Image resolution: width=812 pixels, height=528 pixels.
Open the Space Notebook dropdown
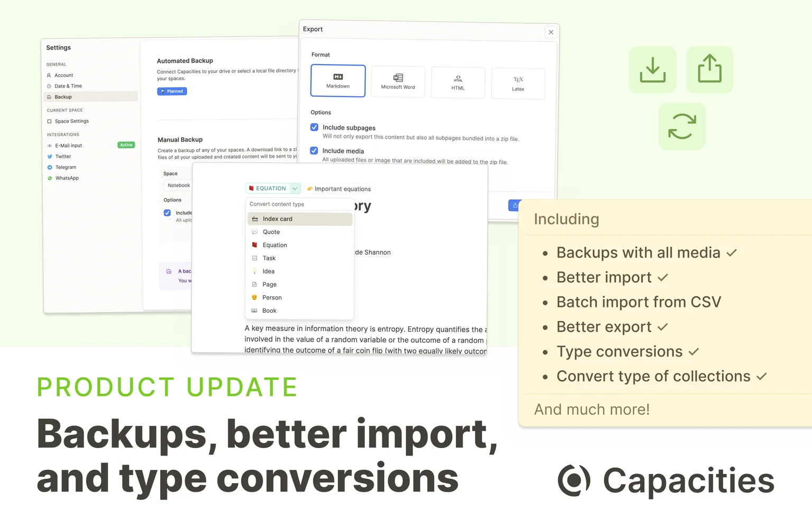click(179, 186)
